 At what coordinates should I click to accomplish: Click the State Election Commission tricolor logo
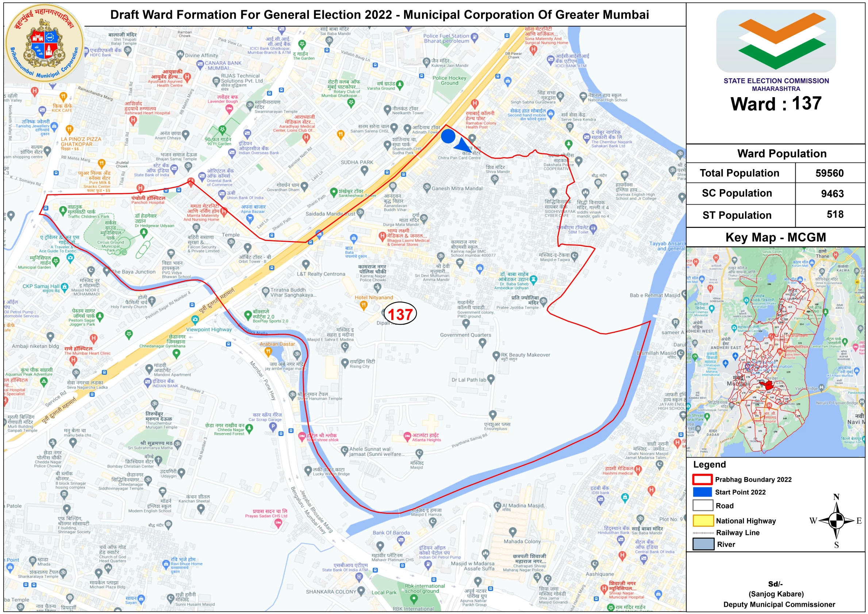[776, 41]
